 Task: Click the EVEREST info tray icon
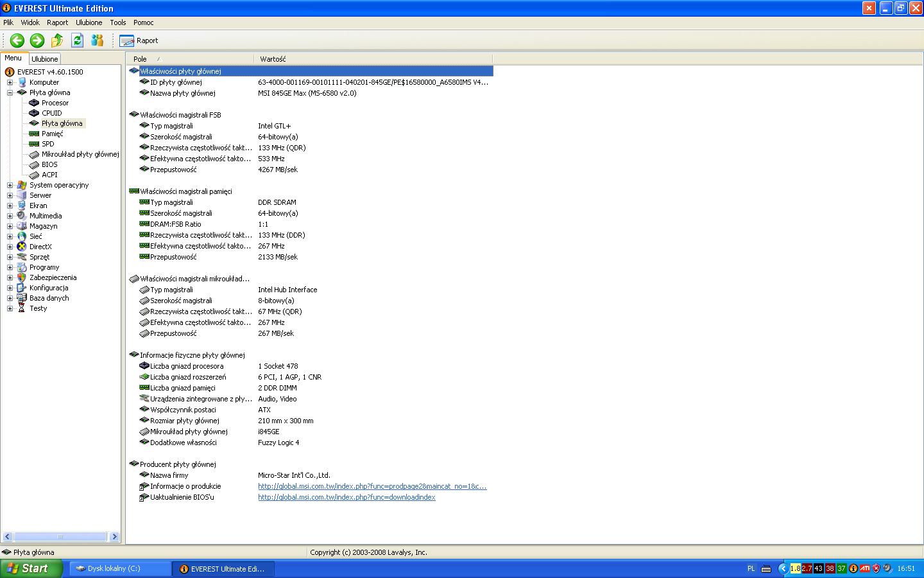click(853, 568)
